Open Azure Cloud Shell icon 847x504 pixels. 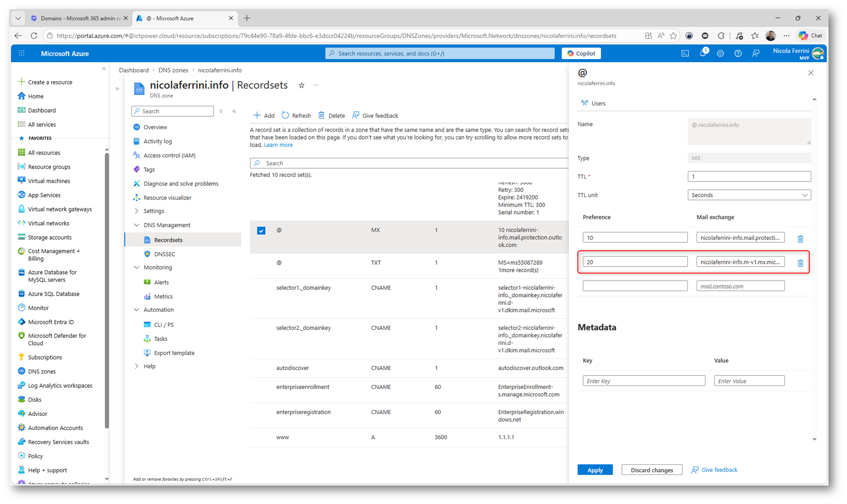coord(685,53)
